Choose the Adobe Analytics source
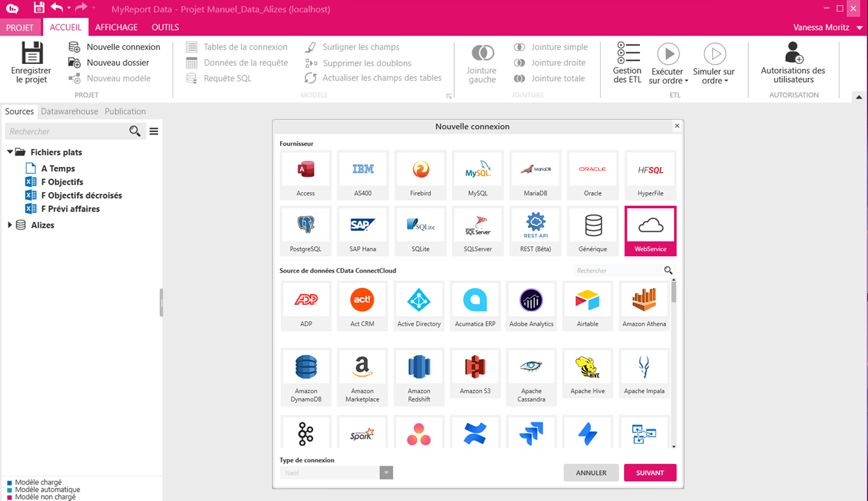868x501 pixels. [531, 305]
